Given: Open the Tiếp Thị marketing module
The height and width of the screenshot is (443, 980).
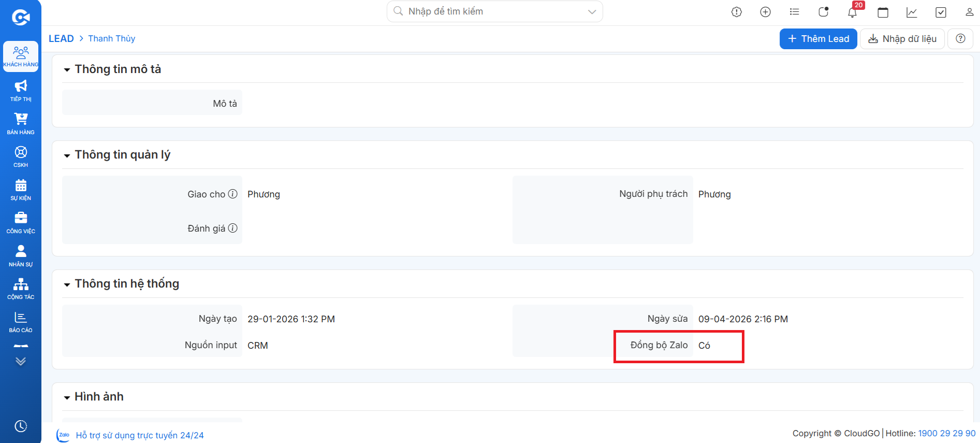Looking at the screenshot, I should pyautogui.click(x=21, y=91).
